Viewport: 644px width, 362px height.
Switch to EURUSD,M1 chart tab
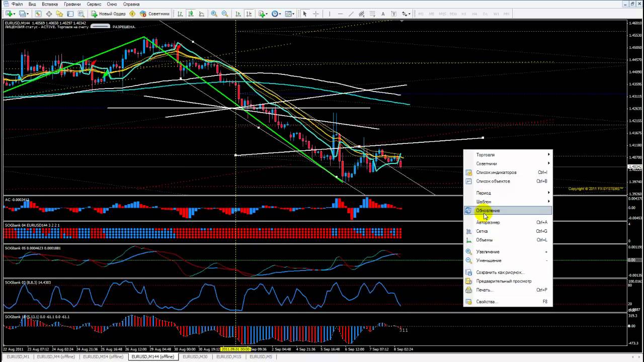point(17,356)
